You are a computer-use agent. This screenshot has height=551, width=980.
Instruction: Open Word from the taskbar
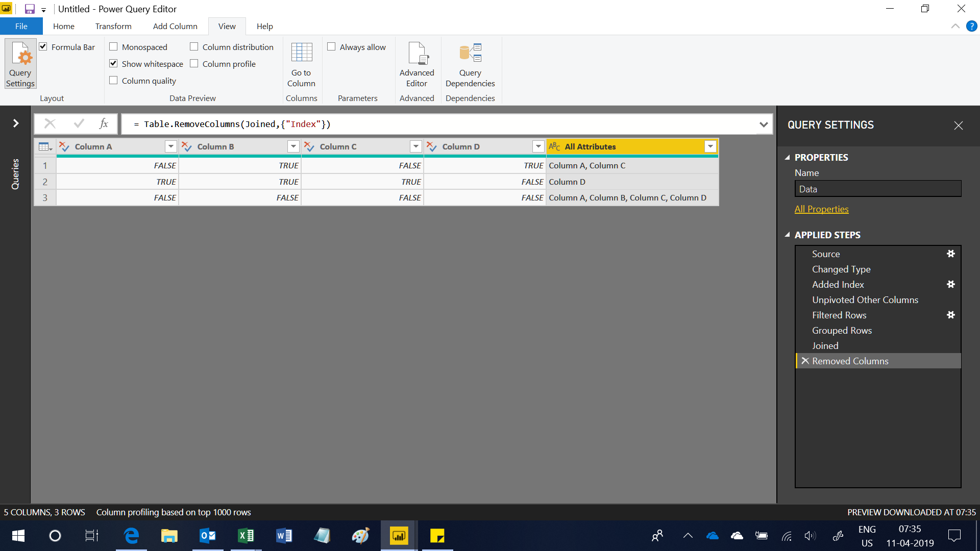tap(284, 536)
